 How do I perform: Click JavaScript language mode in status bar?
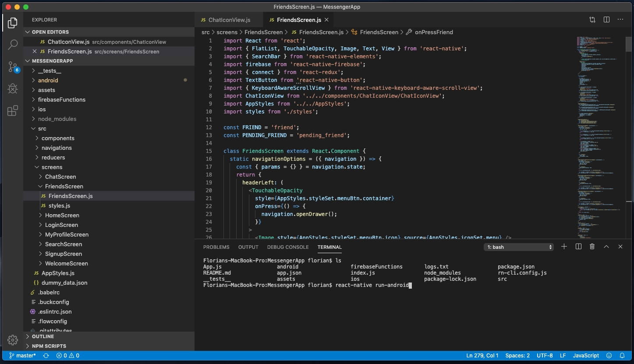586,356
